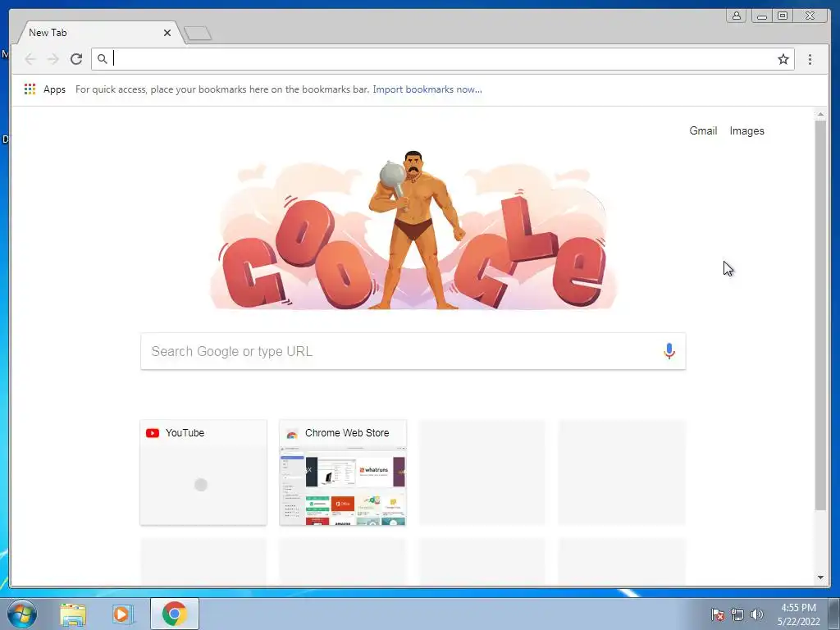This screenshot has width=840, height=630.
Task: Click the scrollbar up arrow
Action: point(820,114)
